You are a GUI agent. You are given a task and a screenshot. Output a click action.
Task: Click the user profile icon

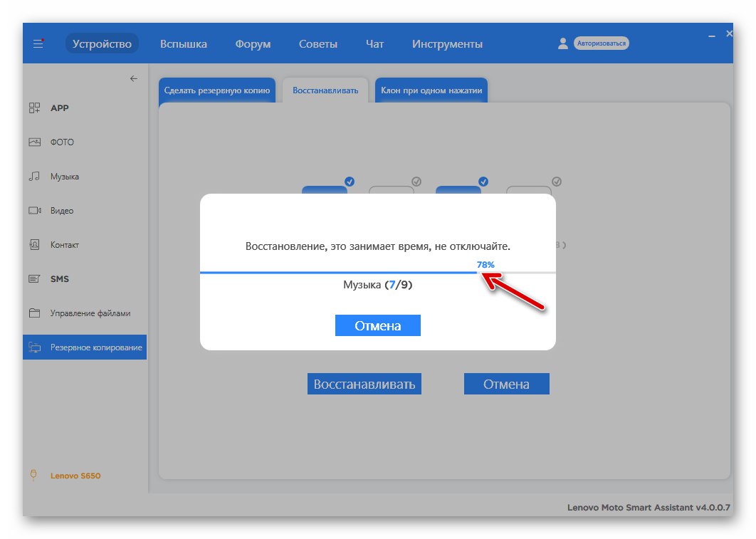pos(562,43)
